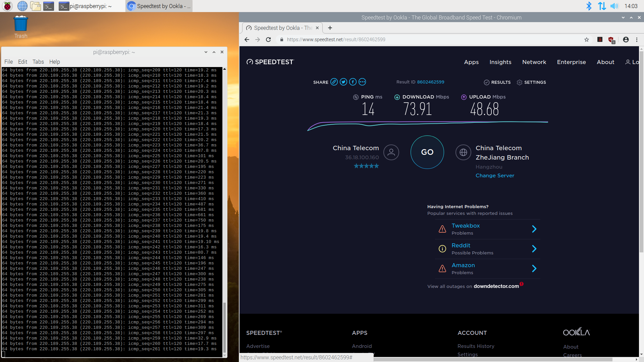The image size is (644, 362).
Task: Reload the Speedtest page
Action: click(268, 40)
